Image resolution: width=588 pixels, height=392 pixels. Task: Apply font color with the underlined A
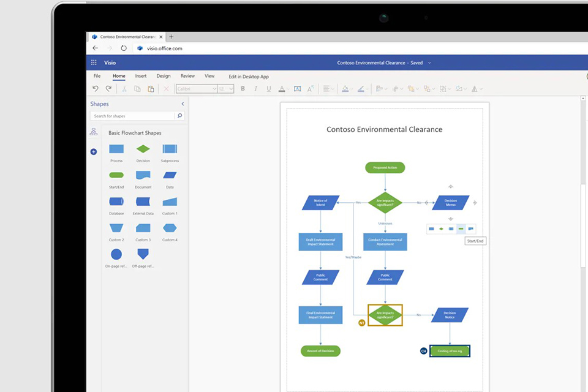click(282, 89)
